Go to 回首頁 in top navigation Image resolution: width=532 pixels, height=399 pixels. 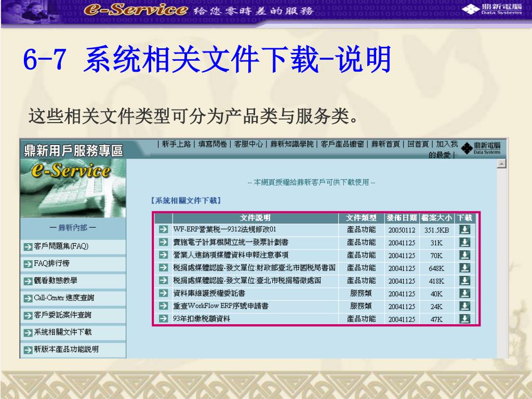coord(418,144)
